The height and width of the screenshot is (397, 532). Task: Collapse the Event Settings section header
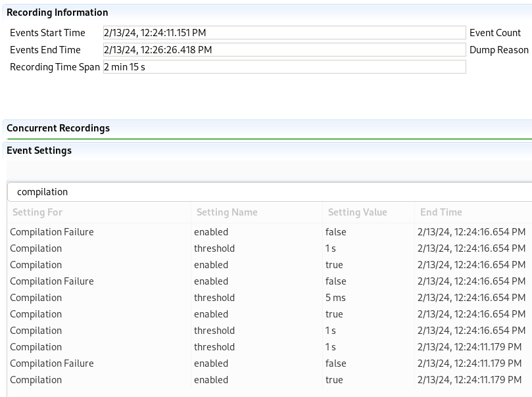(x=39, y=151)
